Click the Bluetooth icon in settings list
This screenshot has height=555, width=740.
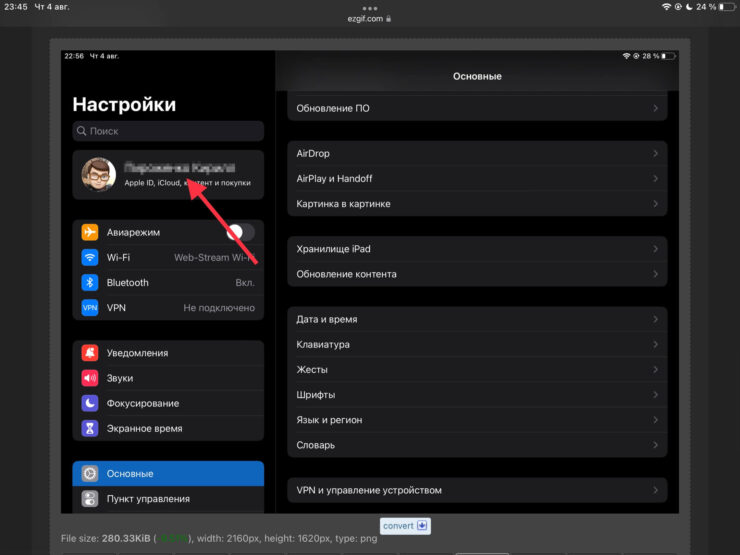point(90,283)
